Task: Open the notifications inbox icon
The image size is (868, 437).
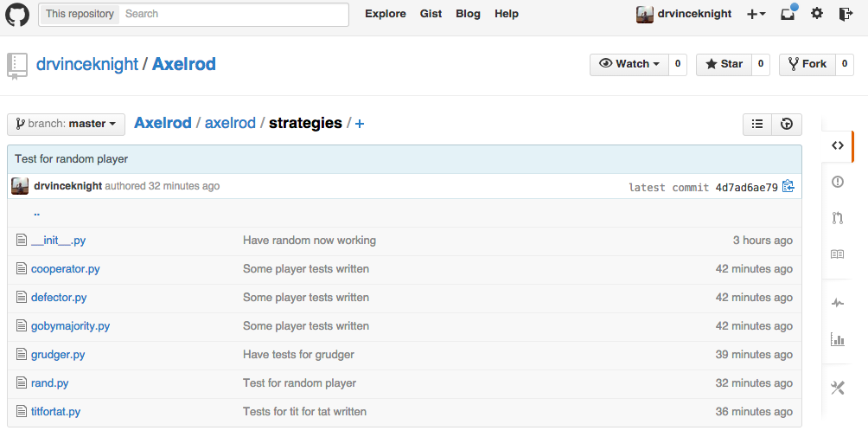Action: click(788, 13)
